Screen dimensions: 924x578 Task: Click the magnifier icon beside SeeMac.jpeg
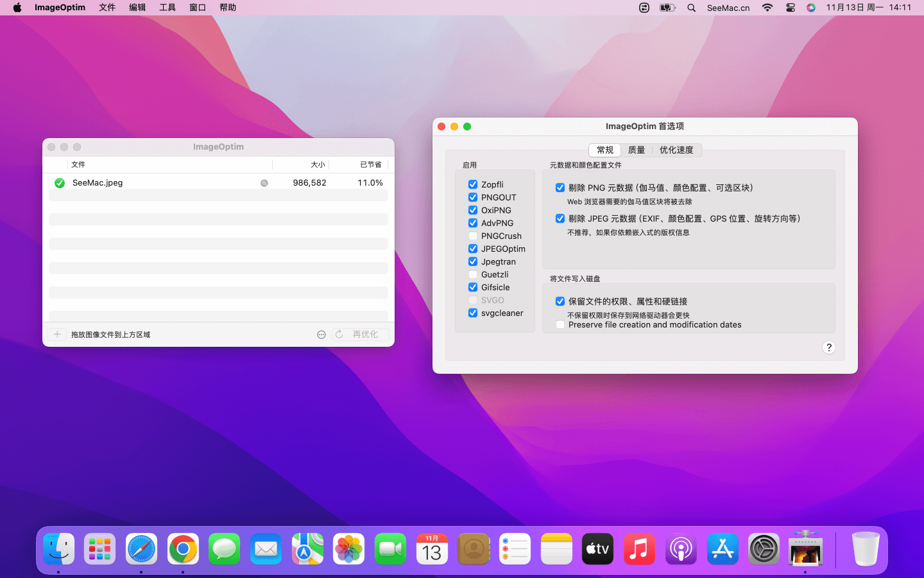pos(264,183)
